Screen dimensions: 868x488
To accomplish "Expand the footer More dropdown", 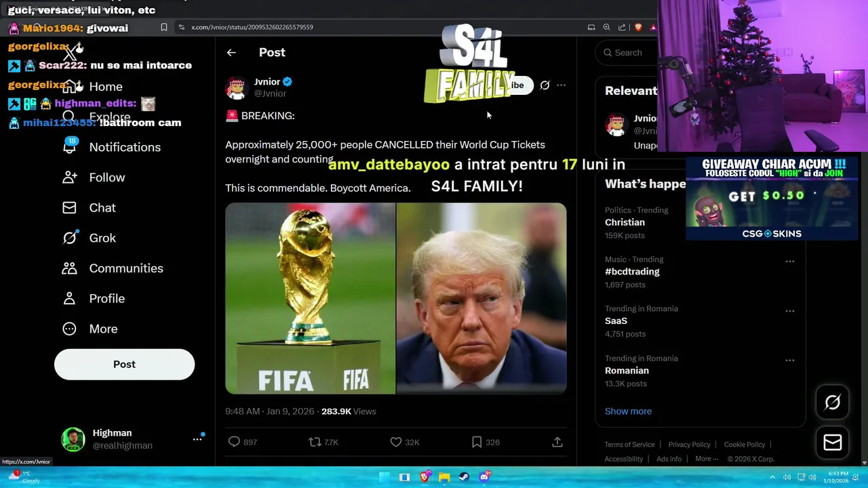I will point(706,459).
